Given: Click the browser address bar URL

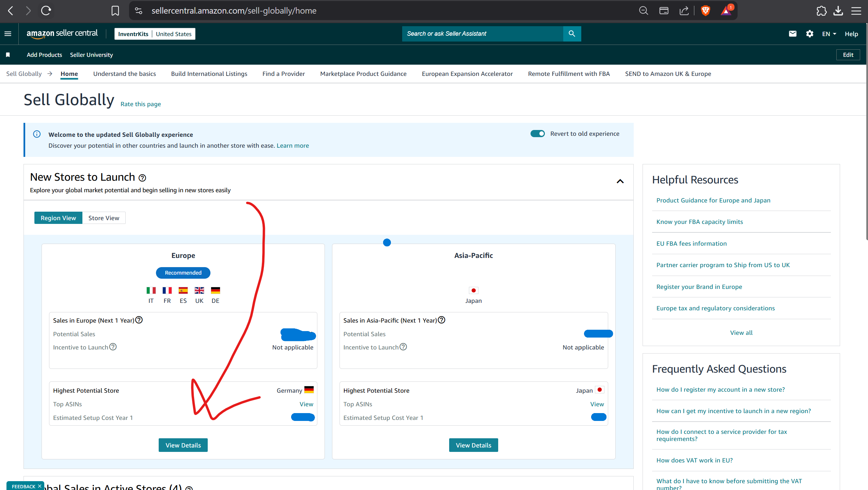Looking at the screenshot, I should click(234, 11).
